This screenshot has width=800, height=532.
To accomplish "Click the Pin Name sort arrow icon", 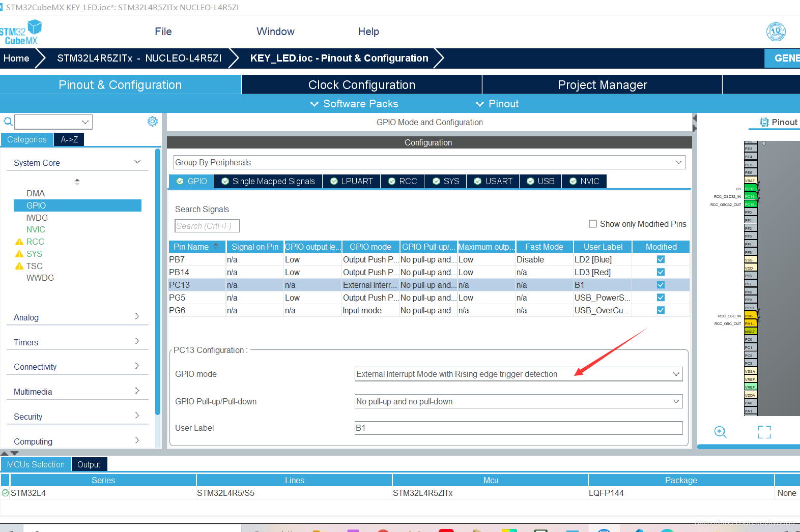I will (216, 246).
